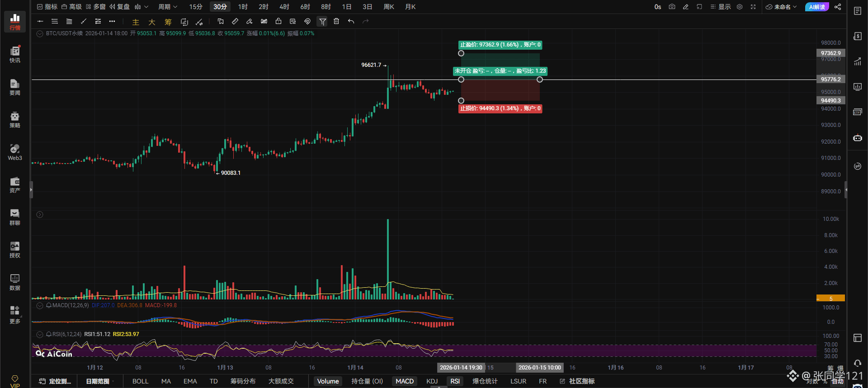Click the take-profit handle at 97362.9
This screenshot has width=868, height=388.
click(x=461, y=53)
